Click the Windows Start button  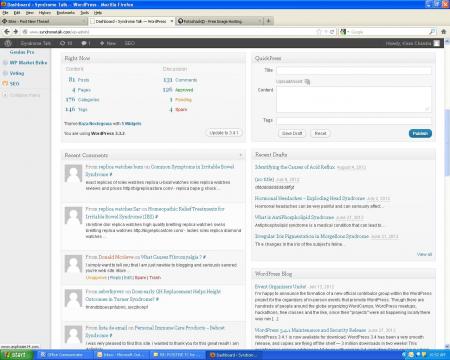pyautogui.click(x=17, y=355)
